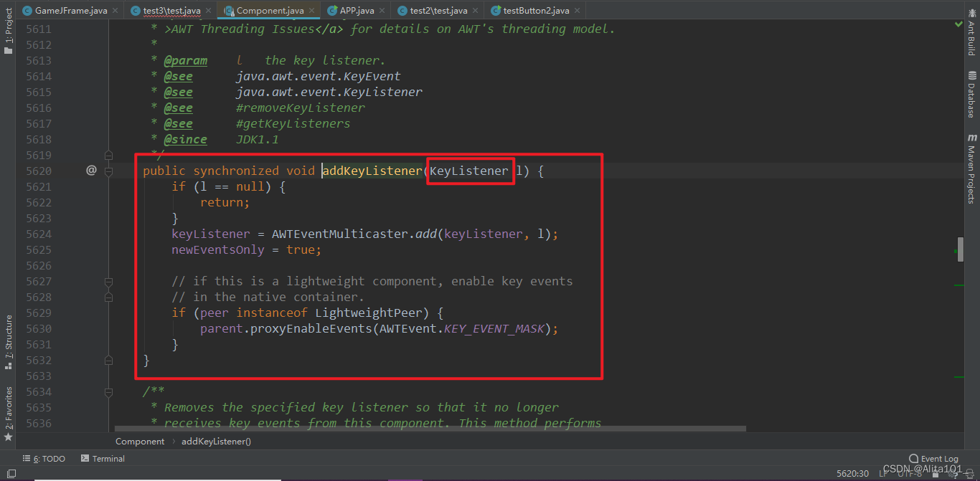
Task: Close the test3\test.java tab
Action: [209, 11]
